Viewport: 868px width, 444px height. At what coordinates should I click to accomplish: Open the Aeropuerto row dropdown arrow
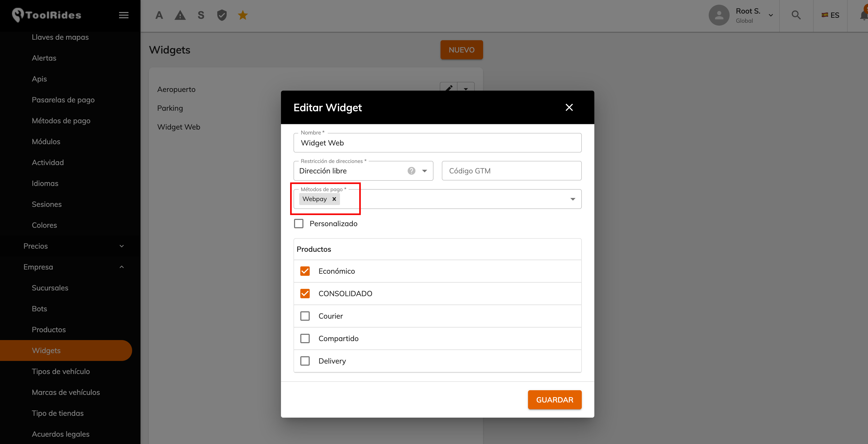click(x=466, y=89)
